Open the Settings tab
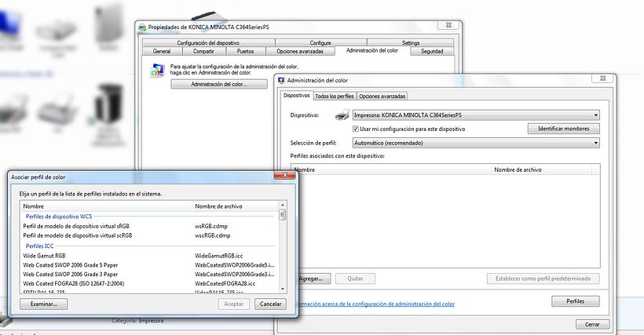This screenshot has height=335, width=644. tap(411, 42)
